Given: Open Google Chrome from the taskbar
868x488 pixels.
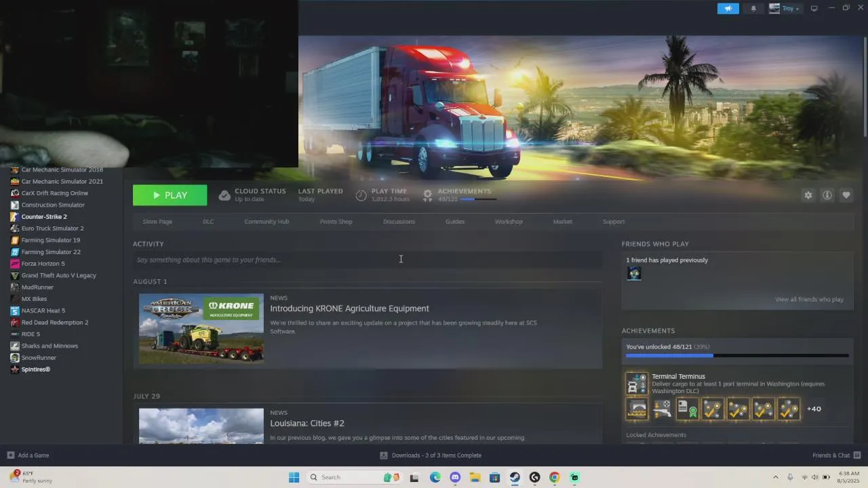Looking at the screenshot, I should click(x=554, y=477).
